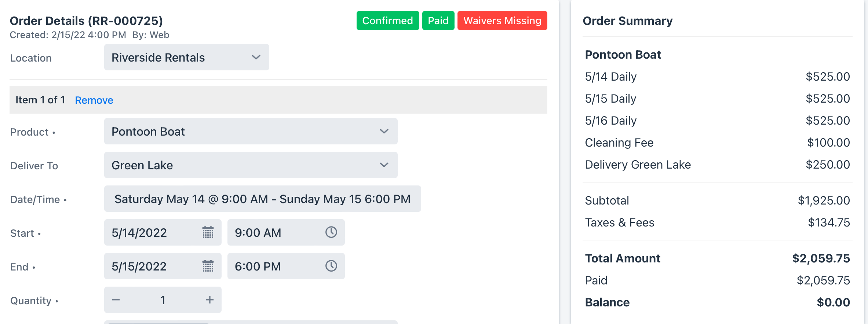The height and width of the screenshot is (324, 868).
Task: Open the Date/Time range summary field
Action: coord(263,199)
